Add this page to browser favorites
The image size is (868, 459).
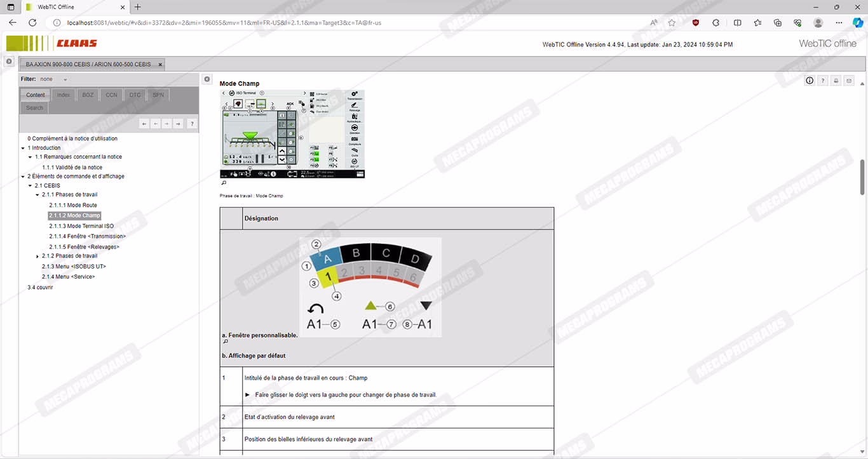[672, 22]
